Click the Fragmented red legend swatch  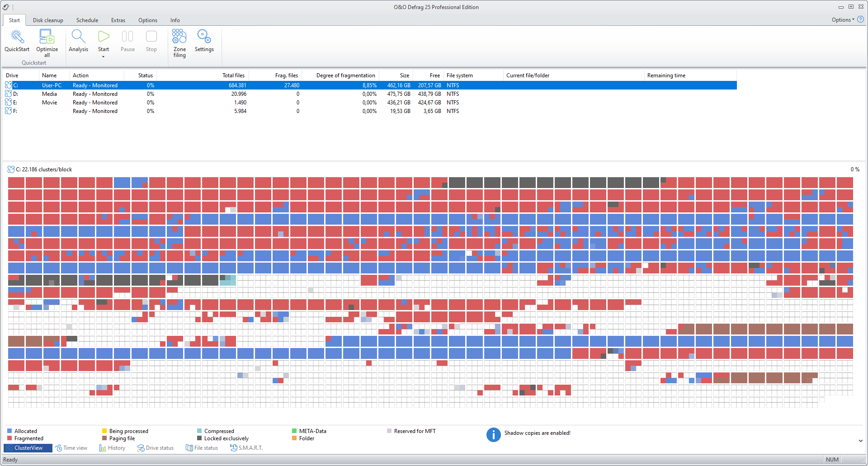click(9, 438)
